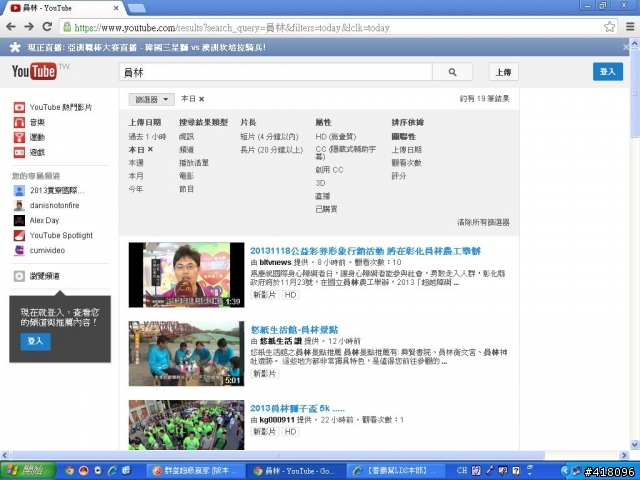Screen dimensions: 640x480
Task: Filter by 本週 upload date
Action: [136, 163]
